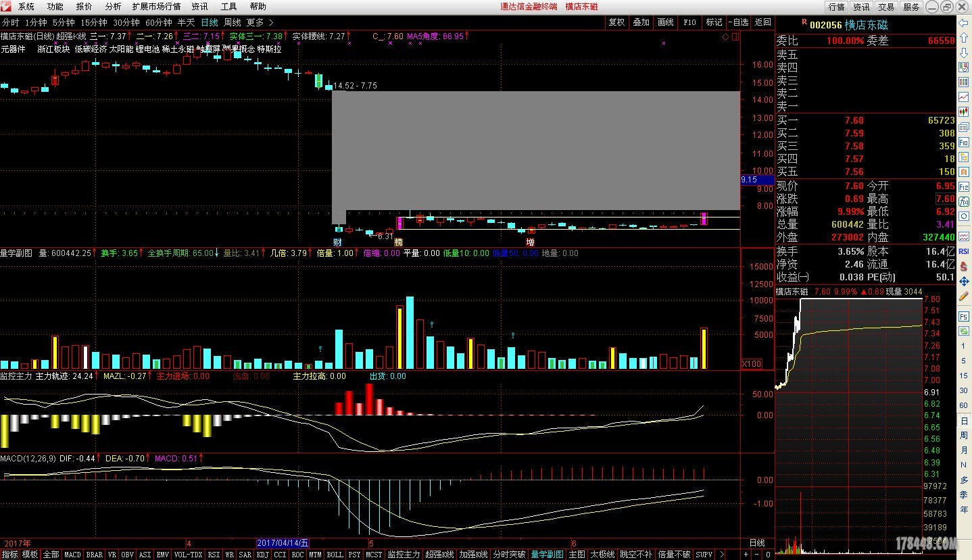Click the back arrow icon in right sidebar
This screenshot has width=972, height=560.
964,24
